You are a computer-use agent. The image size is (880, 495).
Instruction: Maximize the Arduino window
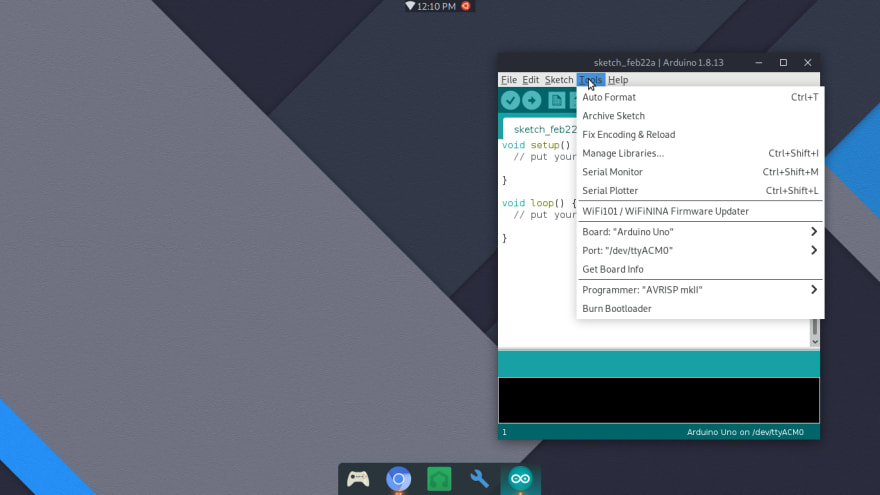(x=783, y=62)
